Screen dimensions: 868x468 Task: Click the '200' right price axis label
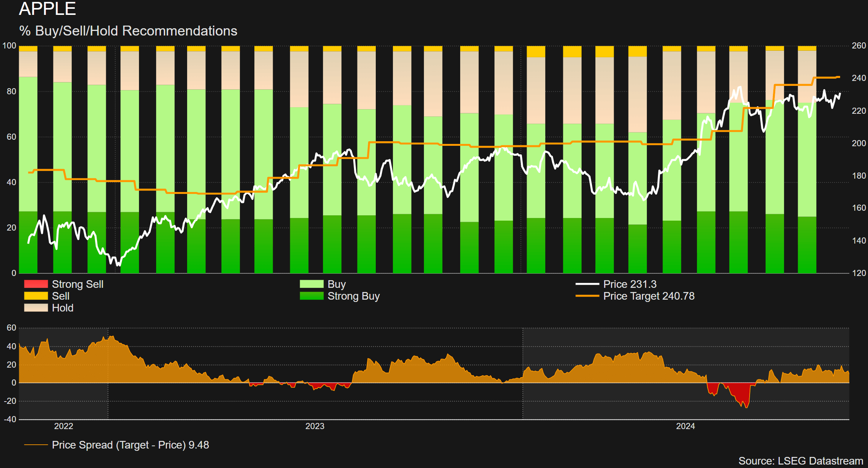click(859, 143)
